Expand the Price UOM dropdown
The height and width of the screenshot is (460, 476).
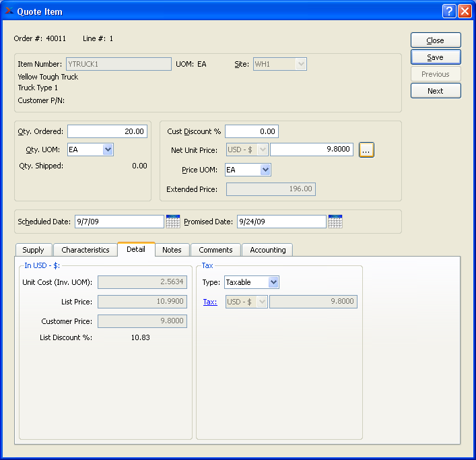tap(265, 170)
